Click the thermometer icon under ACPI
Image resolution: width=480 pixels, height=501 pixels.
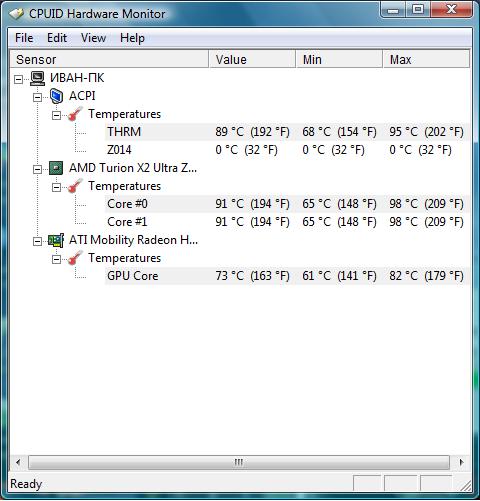75,114
